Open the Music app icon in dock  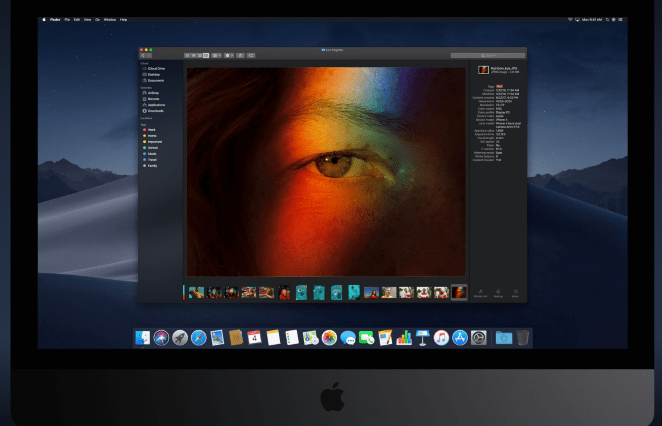(x=441, y=339)
